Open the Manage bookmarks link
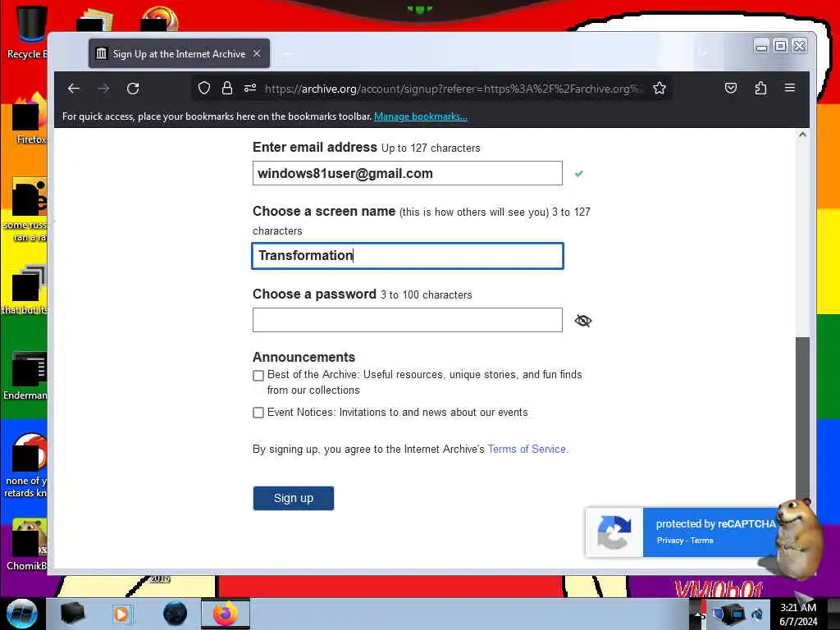This screenshot has height=630, width=840. point(421,116)
